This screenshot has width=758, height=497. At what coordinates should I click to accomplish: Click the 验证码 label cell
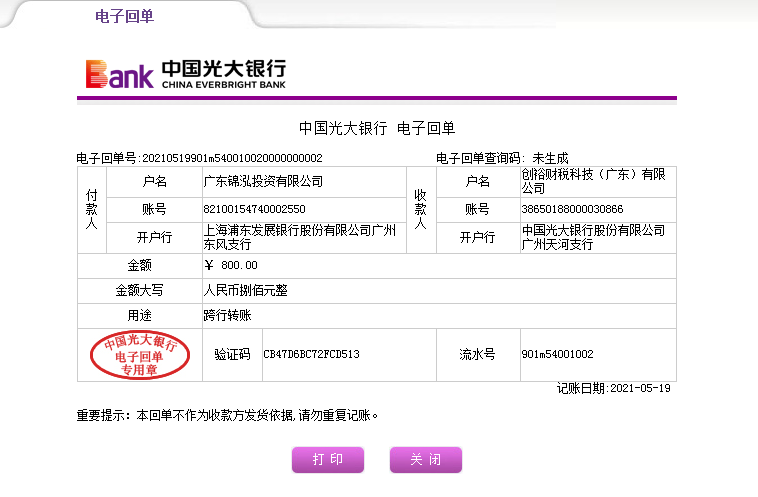point(233,355)
